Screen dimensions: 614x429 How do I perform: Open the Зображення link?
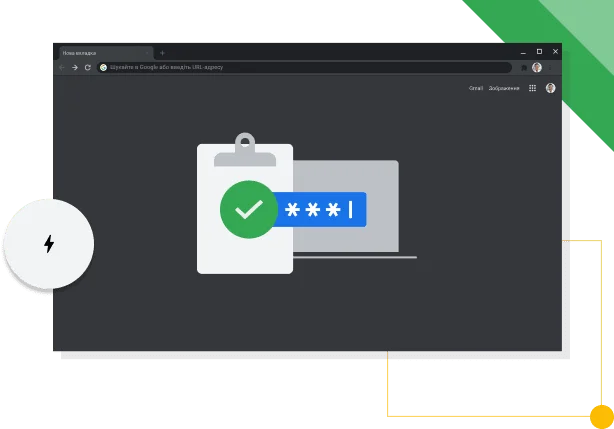pos(504,88)
